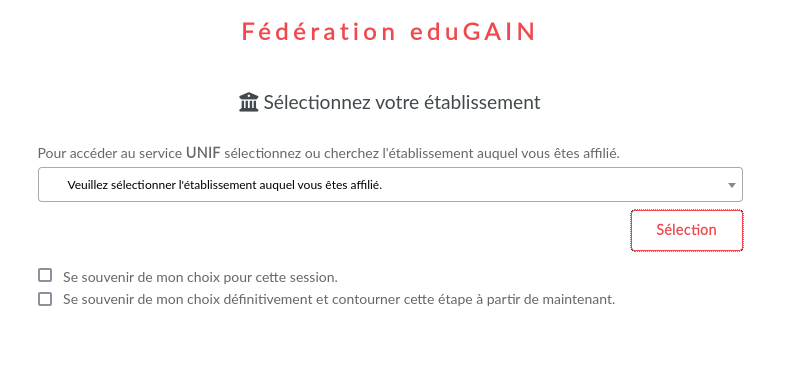794x386 pixels.
Task: Click the word Fédération in the header
Action: [x=319, y=31]
